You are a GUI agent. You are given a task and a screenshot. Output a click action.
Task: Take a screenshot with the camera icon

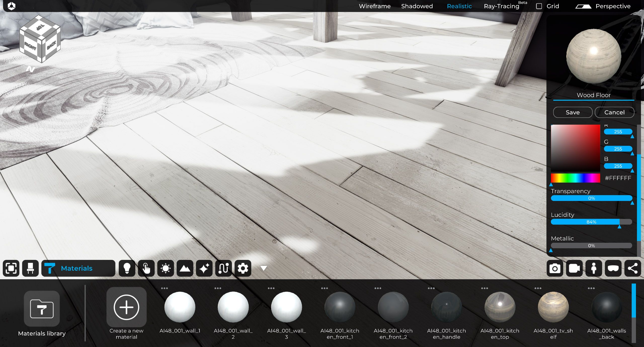[x=555, y=268]
